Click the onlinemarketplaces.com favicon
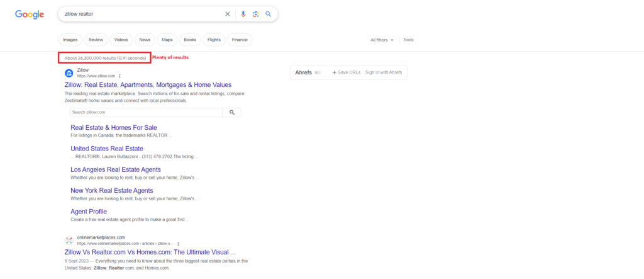The height and width of the screenshot is (279, 644). tap(69, 241)
